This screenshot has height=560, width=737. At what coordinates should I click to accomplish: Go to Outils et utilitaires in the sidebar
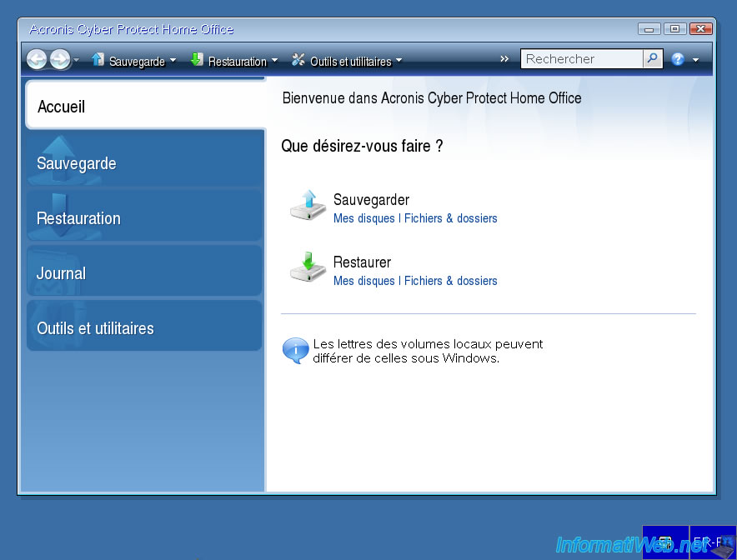tap(95, 328)
